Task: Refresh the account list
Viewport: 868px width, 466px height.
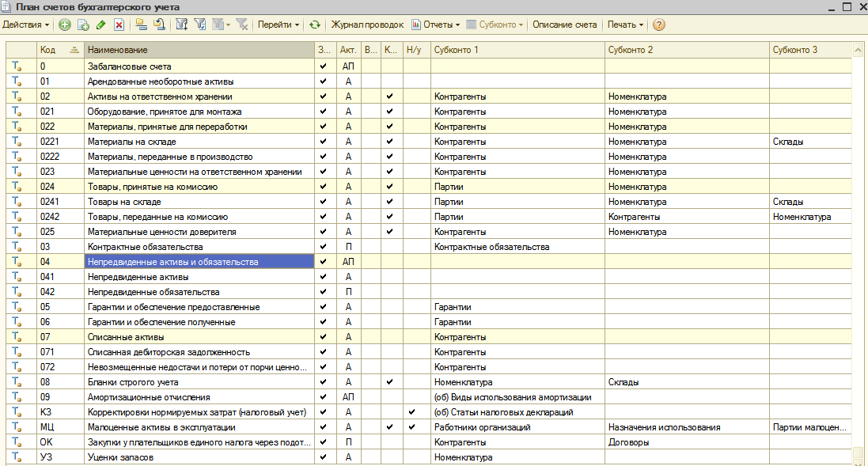Action: [x=314, y=25]
